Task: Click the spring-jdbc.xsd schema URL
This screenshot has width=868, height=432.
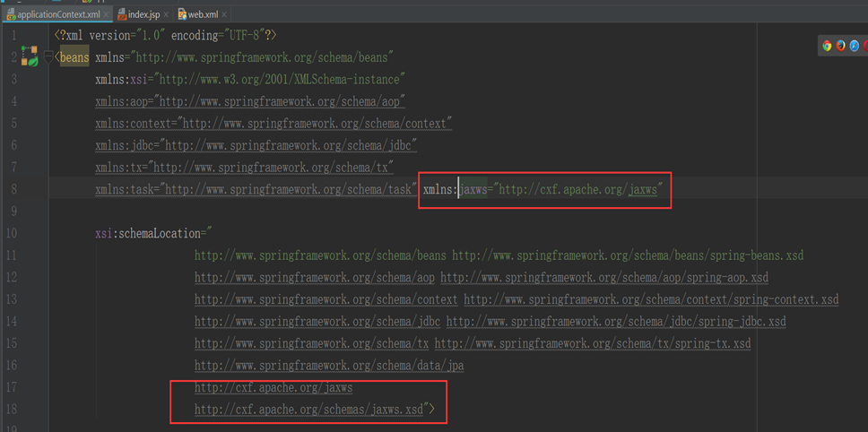Action: point(616,322)
